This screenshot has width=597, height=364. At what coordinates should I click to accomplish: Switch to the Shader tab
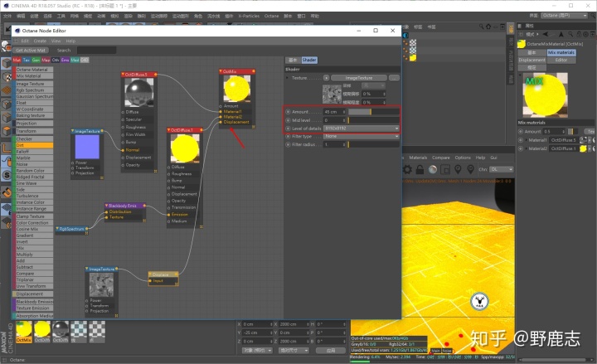click(309, 61)
